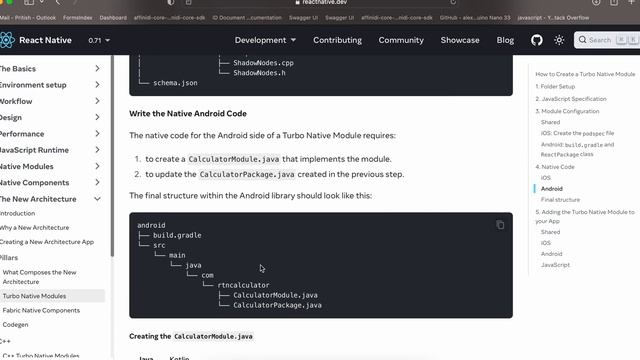
Task: Click build.gradle in code tree
Action: point(177,235)
